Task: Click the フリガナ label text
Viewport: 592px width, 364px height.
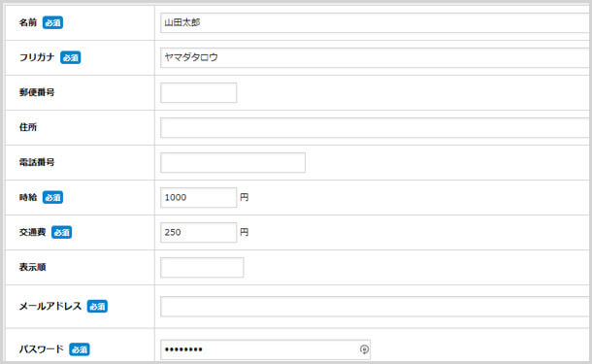Action: click(x=37, y=57)
